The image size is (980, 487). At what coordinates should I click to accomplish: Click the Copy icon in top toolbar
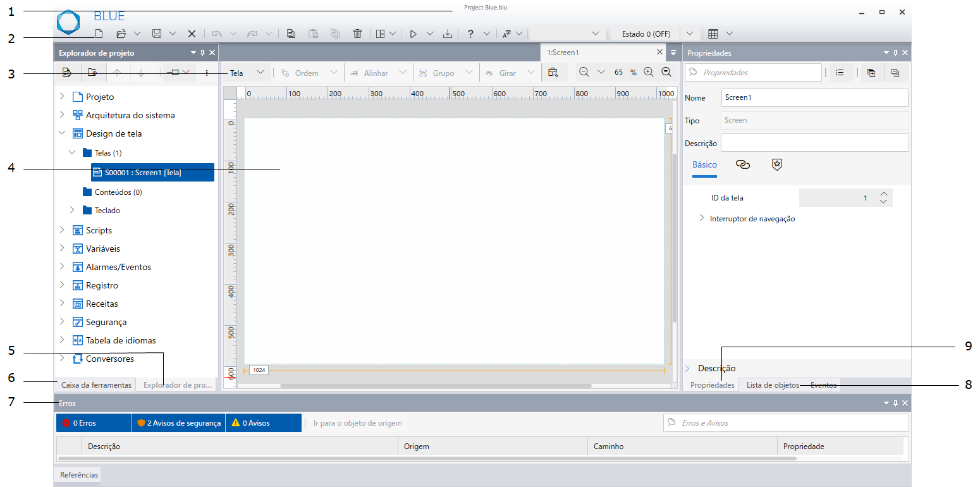click(x=290, y=34)
